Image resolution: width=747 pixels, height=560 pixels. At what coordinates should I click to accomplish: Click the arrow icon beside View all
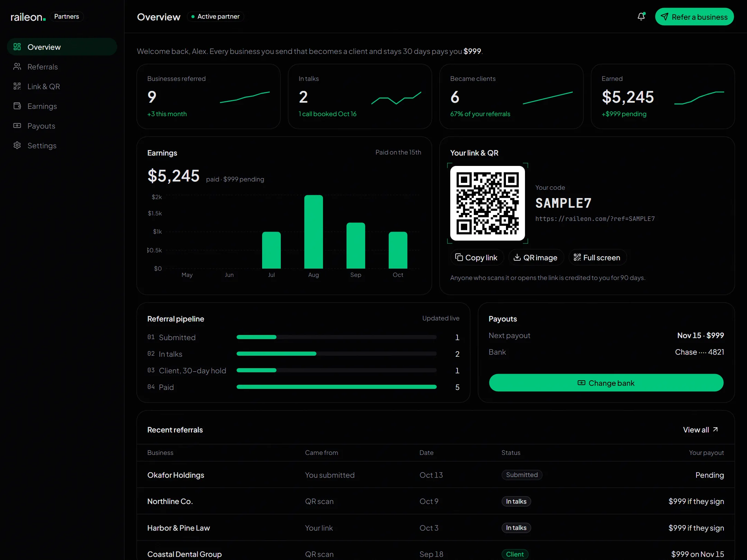pos(715,429)
